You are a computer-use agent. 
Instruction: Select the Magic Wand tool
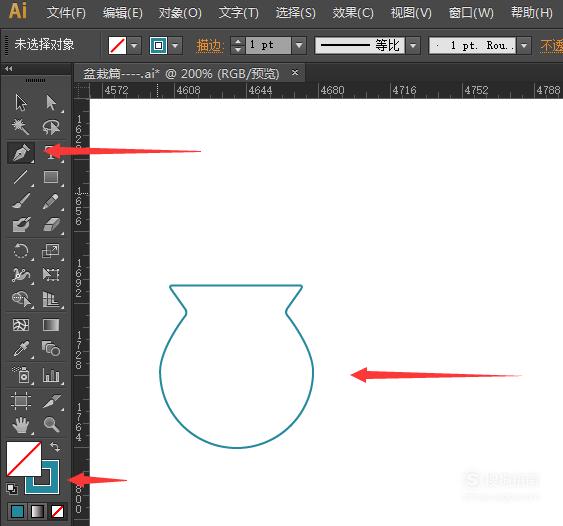(x=21, y=127)
